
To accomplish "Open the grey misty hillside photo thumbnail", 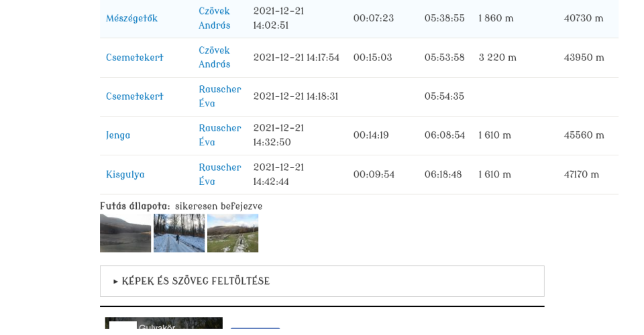I will 125,233.
